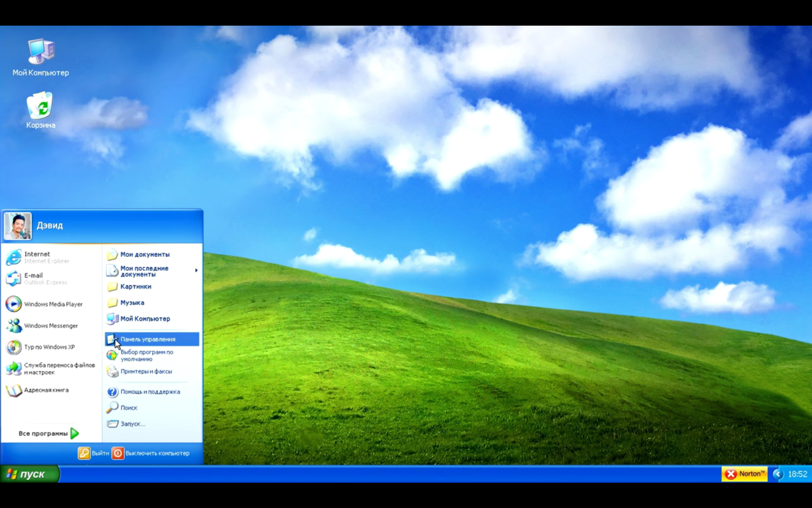Viewport: 812px width, 508px height.
Task: Click the 18:52 taskbar clock
Action: point(797,474)
